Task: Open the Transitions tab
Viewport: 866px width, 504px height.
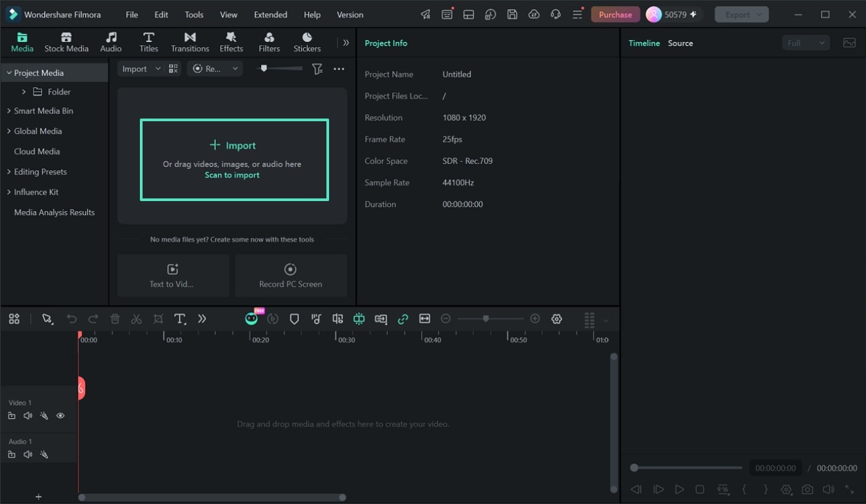Action: (x=190, y=43)
